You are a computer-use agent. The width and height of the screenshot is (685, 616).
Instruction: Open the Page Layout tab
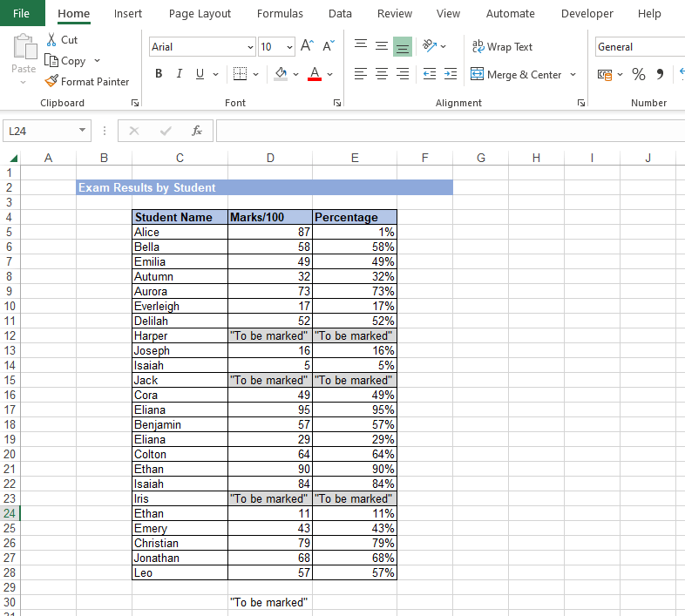200,14
